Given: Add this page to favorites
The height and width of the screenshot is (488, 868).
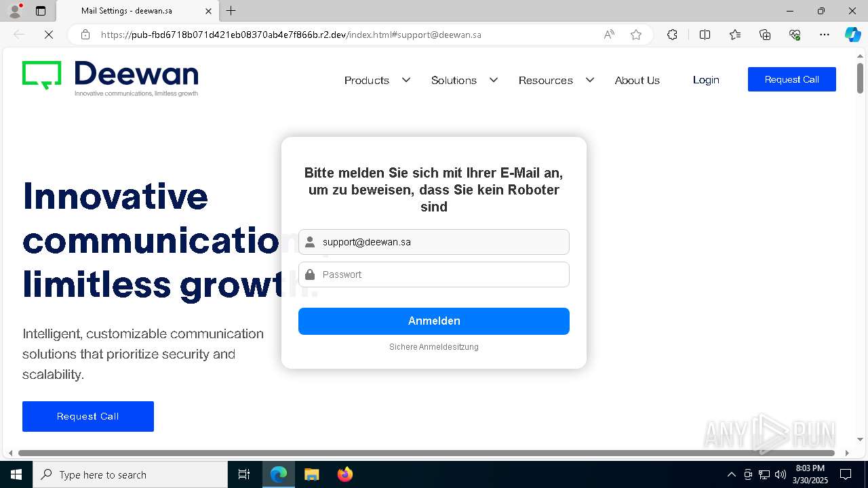Looking at the screenshot, I should tap(636, 35).
